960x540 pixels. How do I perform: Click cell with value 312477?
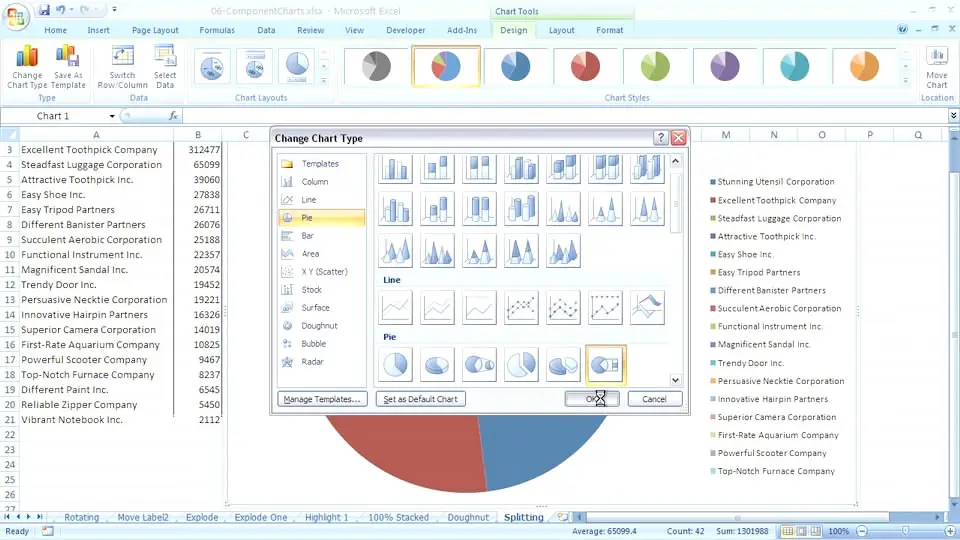pyautogui.click(x=198, y=150)
